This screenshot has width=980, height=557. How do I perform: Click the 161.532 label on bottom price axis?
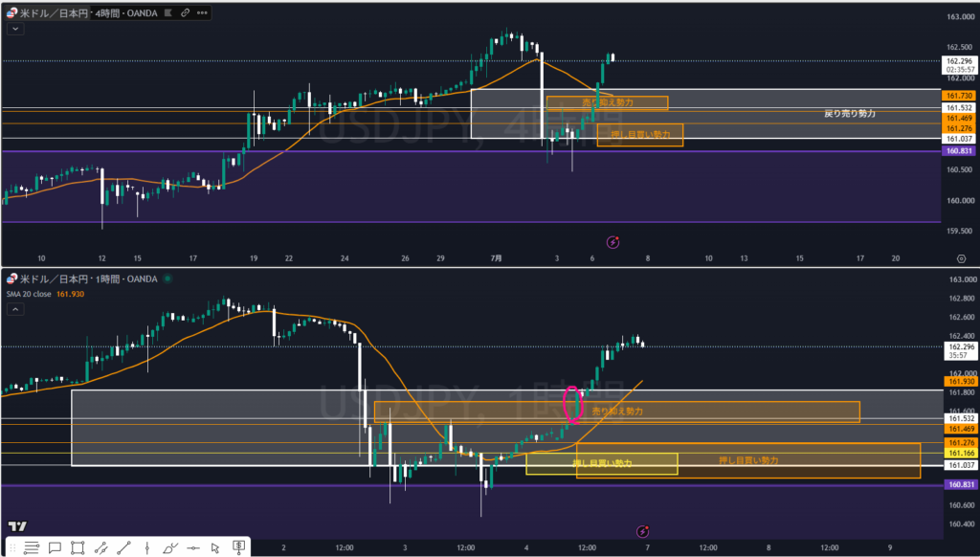tap(961, 418)
